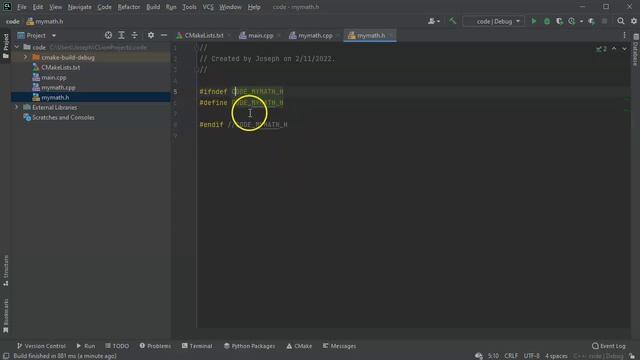Open the Build menu
Screen dimensions: 640x360
(153, 7)
